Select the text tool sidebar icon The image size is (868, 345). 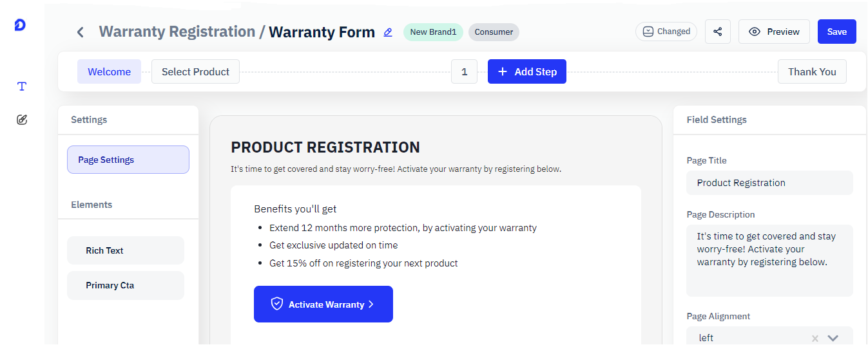22,86
